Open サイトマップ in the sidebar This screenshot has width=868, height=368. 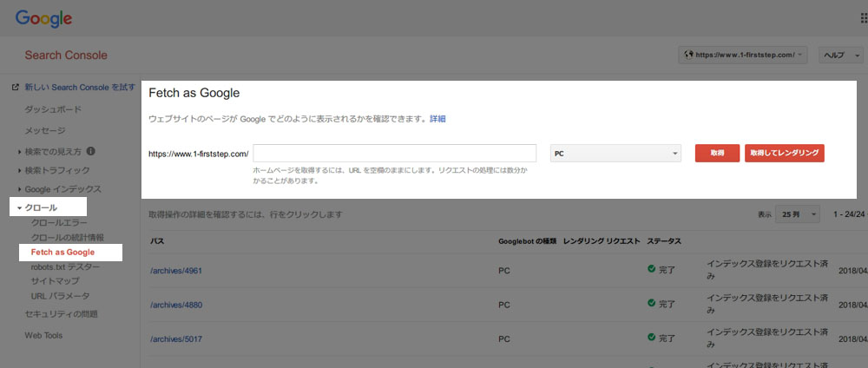[55, 281]
